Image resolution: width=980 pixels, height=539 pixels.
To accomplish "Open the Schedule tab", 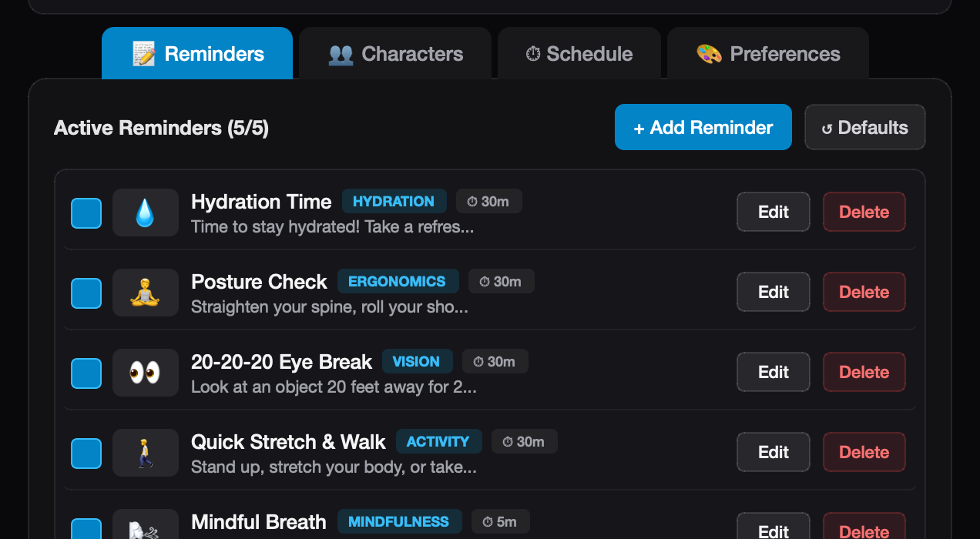I will pos(579,54).
